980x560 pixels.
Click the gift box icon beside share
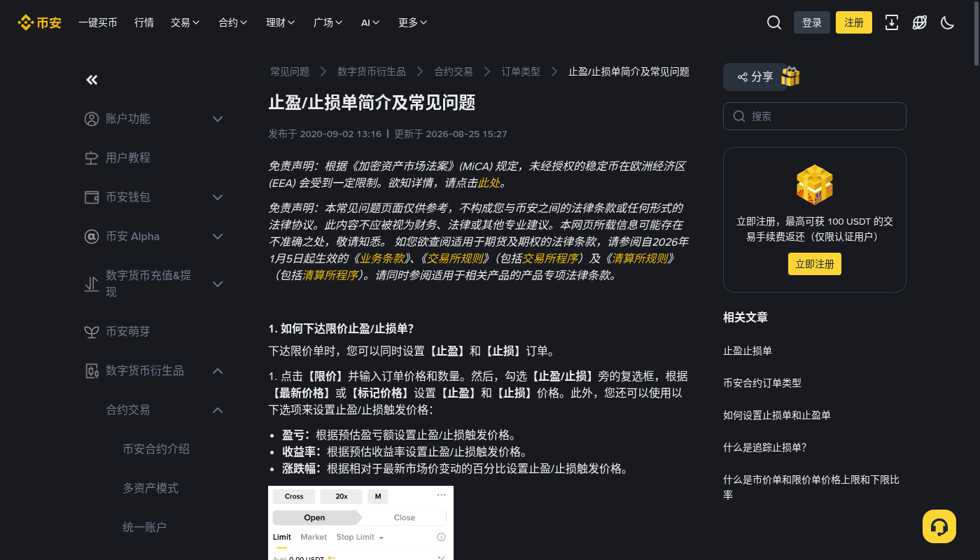coord(790,76)
